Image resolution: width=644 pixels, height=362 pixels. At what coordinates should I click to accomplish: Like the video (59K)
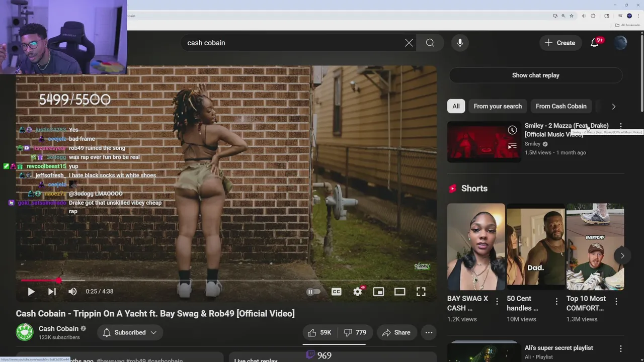point(319,332)
